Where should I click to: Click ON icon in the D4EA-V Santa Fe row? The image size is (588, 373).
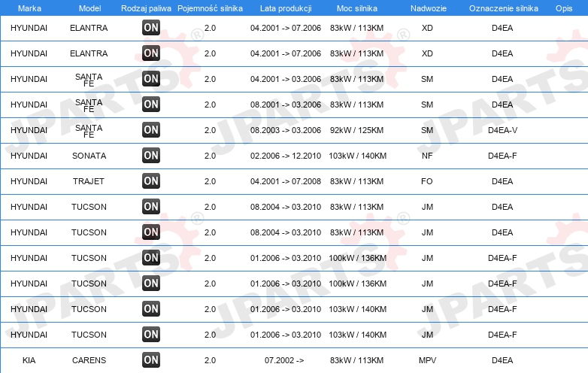coord(151,130)
